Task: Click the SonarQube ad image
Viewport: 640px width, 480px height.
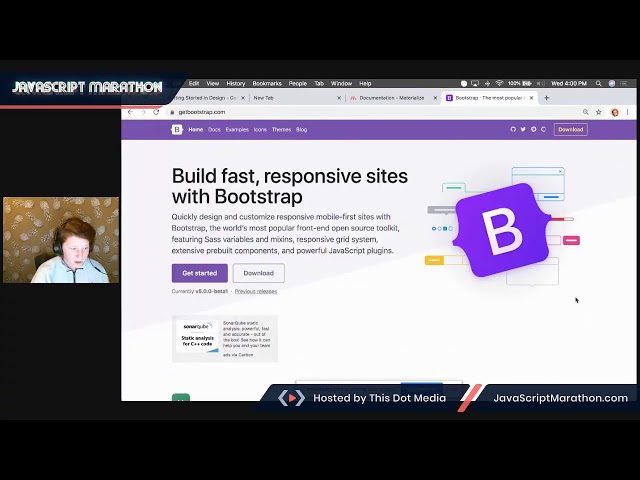Action: (x=198, y=336)
